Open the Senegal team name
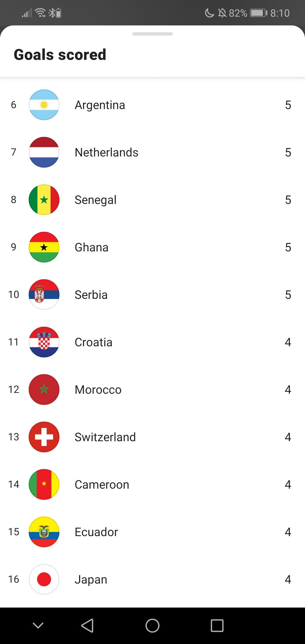This screenshot has width=305, height=644. (95, 200)
